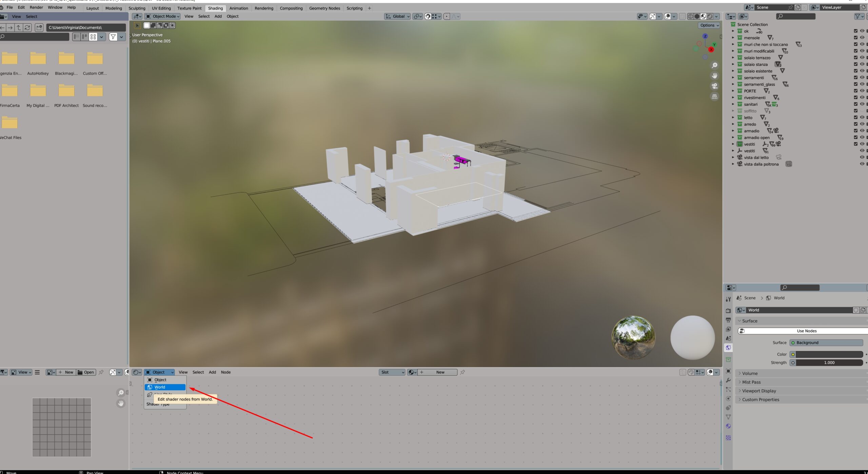Expand the Volume panel
The height and width of the screenshot is (474, 868).
click(x=750, y=373)
